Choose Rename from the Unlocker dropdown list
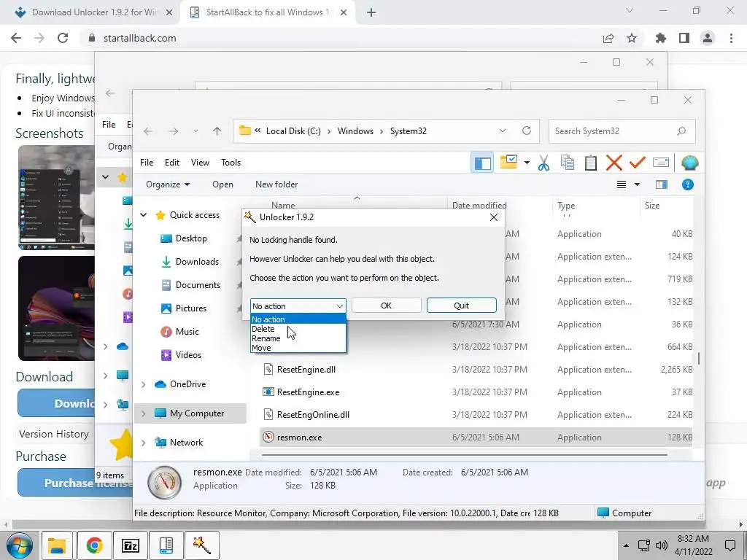 pos(298,338)
